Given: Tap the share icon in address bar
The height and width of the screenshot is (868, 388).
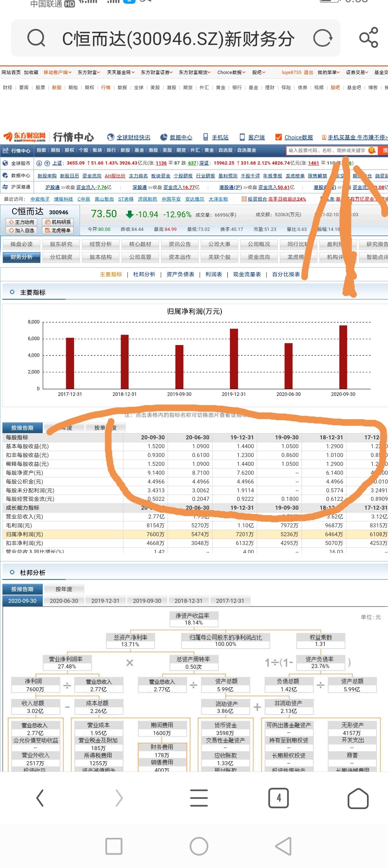Looking at the screenshot, I should [368, 38].
